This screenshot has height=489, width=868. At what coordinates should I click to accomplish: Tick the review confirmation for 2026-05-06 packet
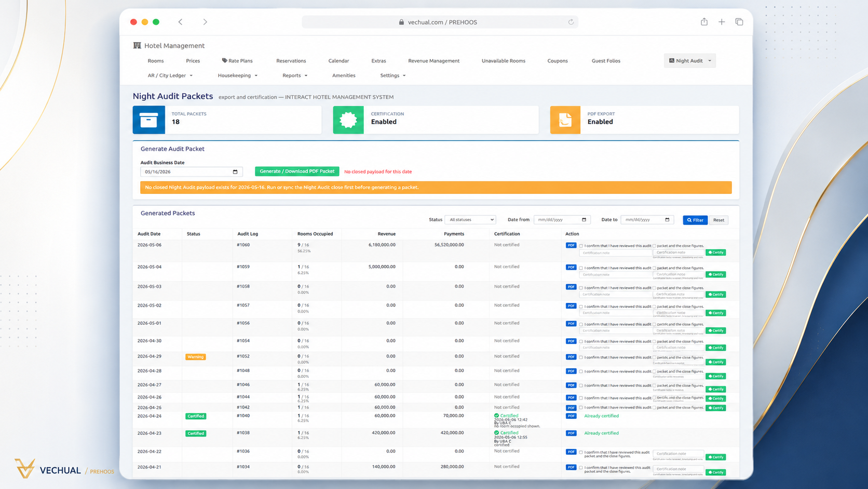581,246
